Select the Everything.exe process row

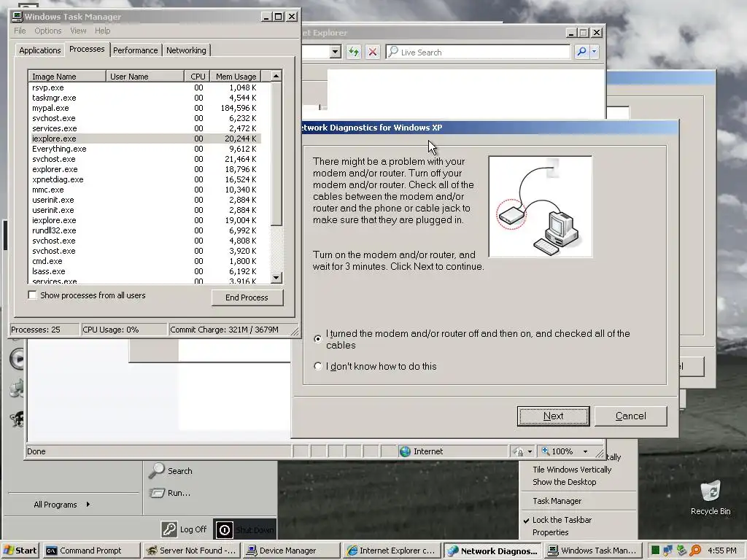[x=145, y=149]
